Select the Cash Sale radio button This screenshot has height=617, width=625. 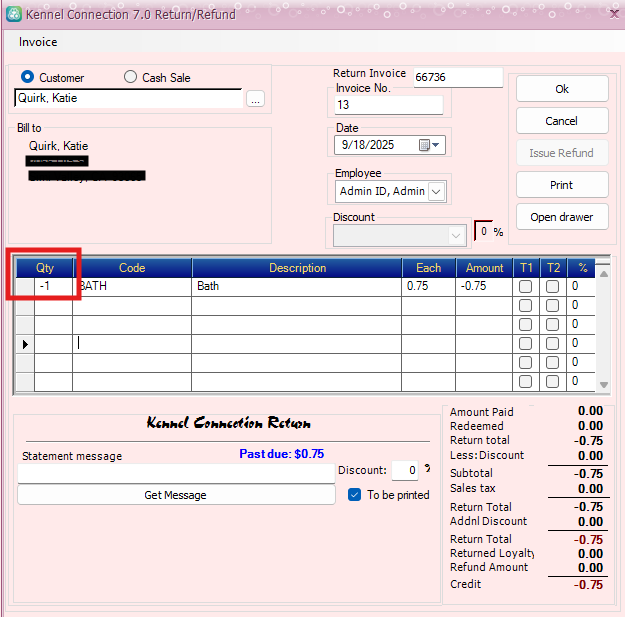pos(130,77)
